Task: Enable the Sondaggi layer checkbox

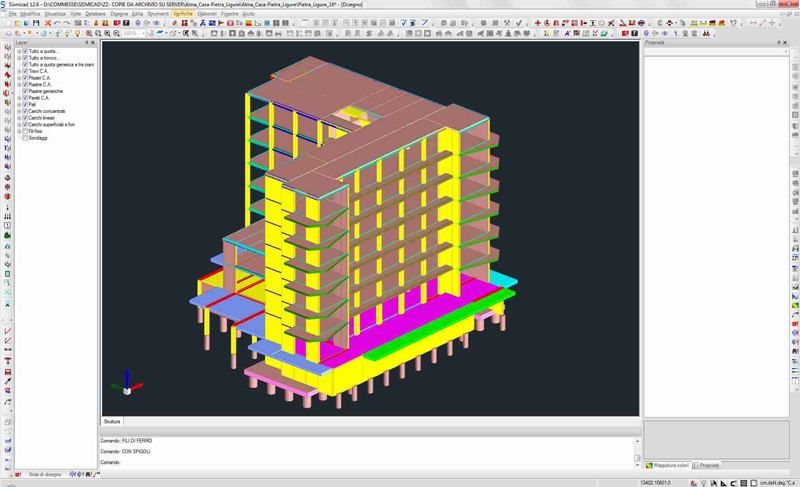Action: point(25,138)
